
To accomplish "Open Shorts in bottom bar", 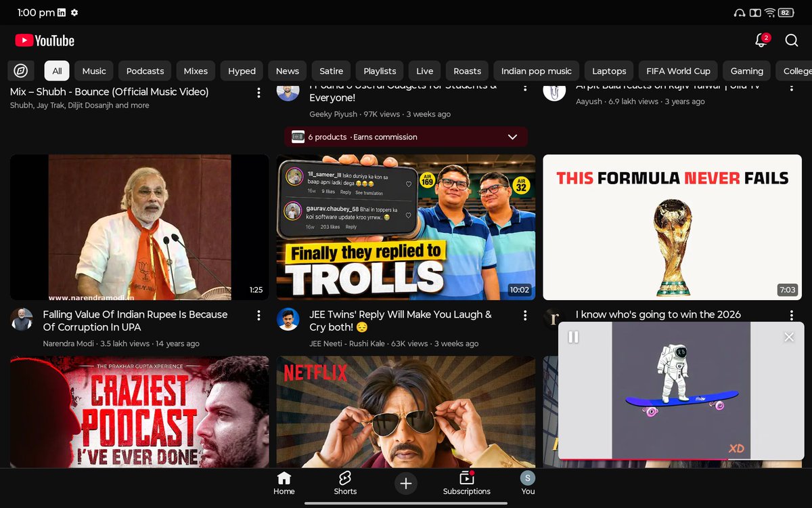I will tap(345, 484).
